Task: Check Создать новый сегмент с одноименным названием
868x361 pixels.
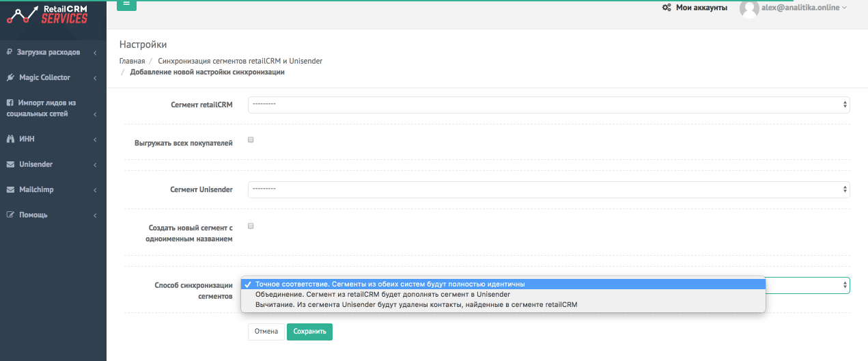Action: click(x=251, y=226)
